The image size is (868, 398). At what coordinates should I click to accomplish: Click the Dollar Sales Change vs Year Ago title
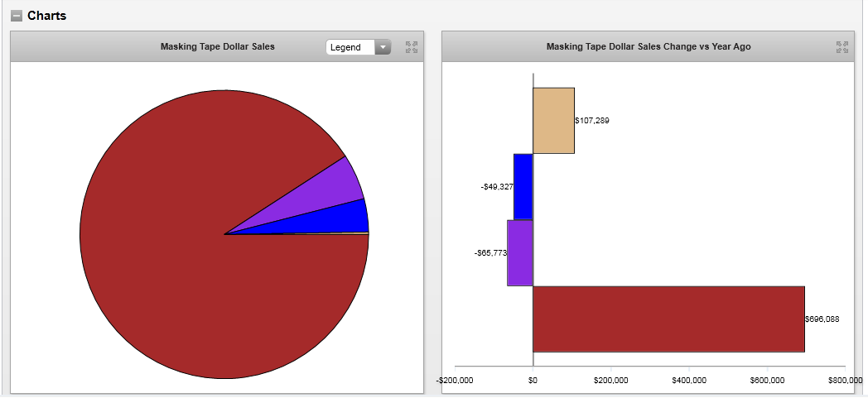(x=649, y=47)
